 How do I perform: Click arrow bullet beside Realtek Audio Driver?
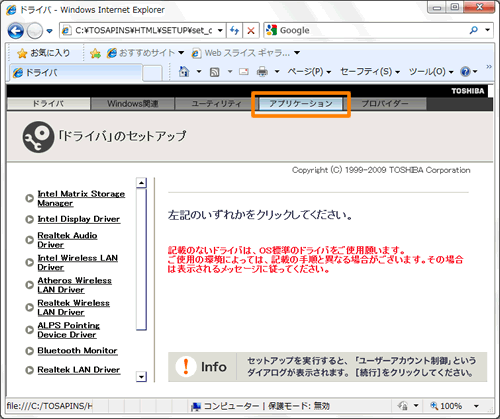[x=30, y=240]
